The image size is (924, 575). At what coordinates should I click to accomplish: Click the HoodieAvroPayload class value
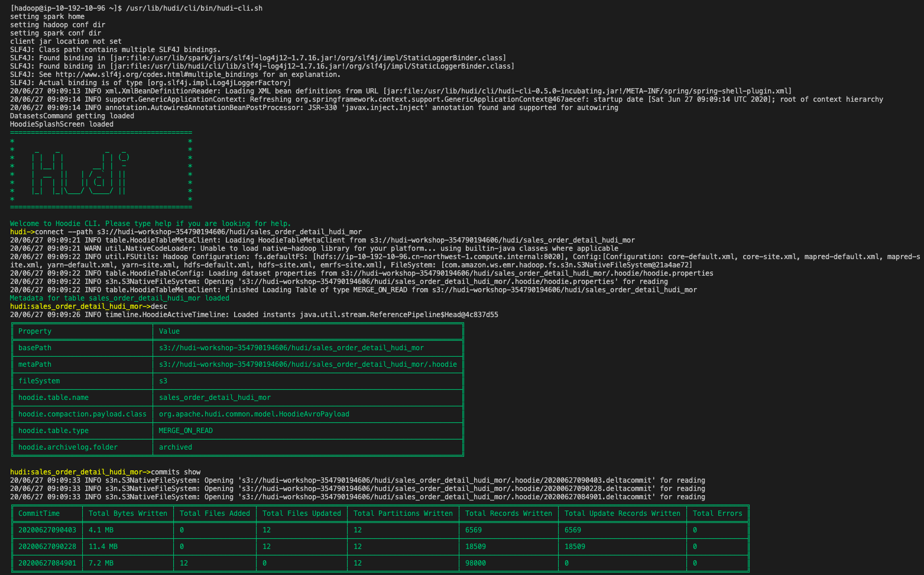[254, 414]
